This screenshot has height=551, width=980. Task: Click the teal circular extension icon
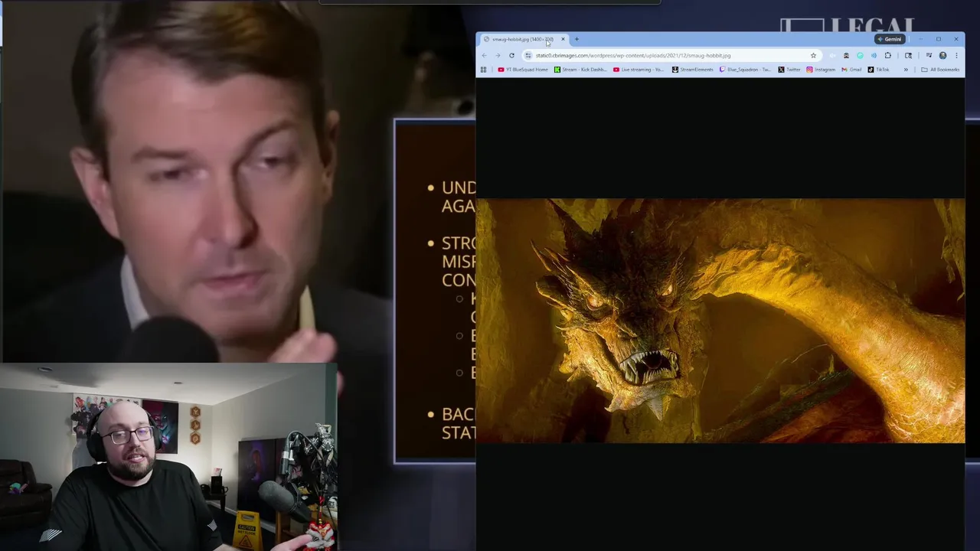[860, 55]
